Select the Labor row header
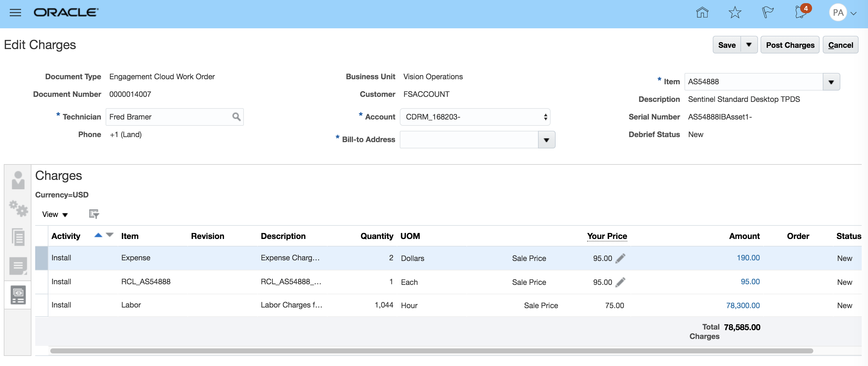Viewport: 868px width, 366px height. (41, 305)
